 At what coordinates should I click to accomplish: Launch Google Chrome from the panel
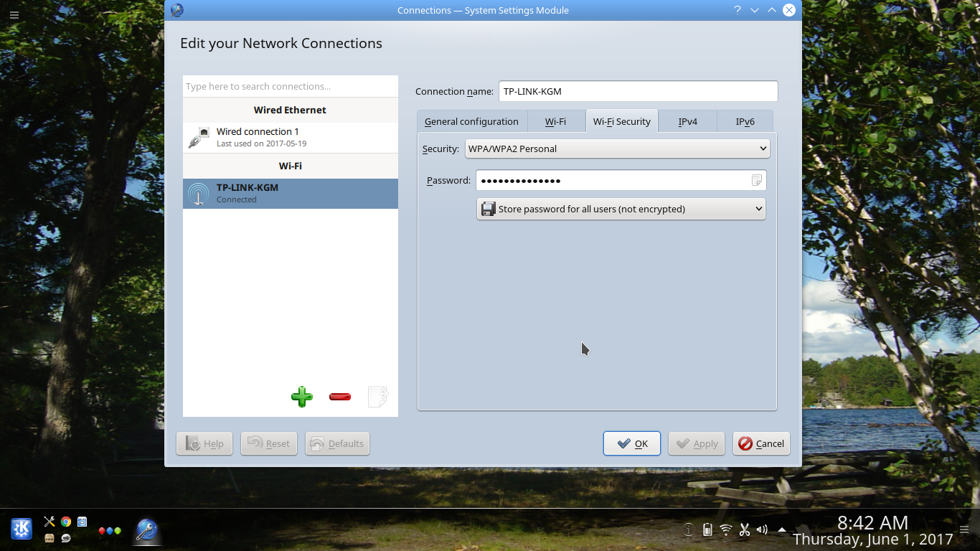coord(66,522)
